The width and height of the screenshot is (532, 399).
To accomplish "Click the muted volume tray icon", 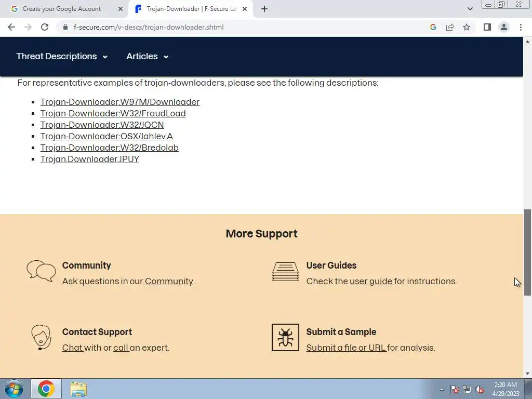I will coord(480,389).
